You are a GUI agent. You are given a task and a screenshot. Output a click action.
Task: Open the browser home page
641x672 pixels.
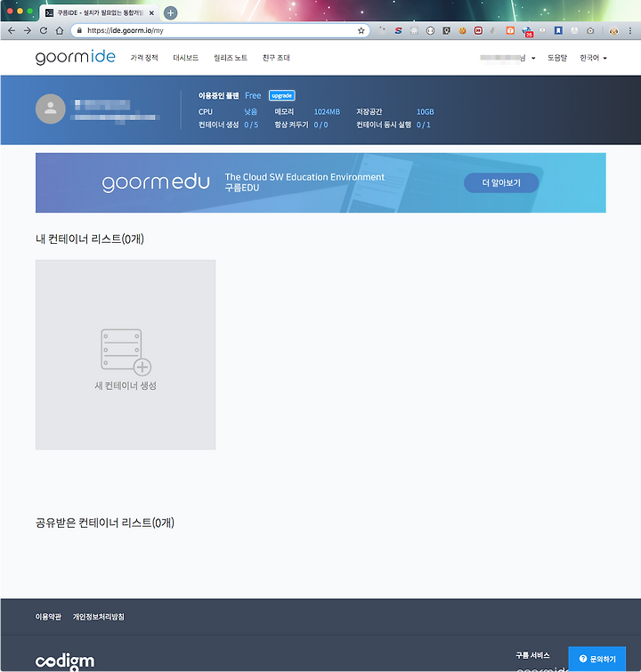[60, 30]
